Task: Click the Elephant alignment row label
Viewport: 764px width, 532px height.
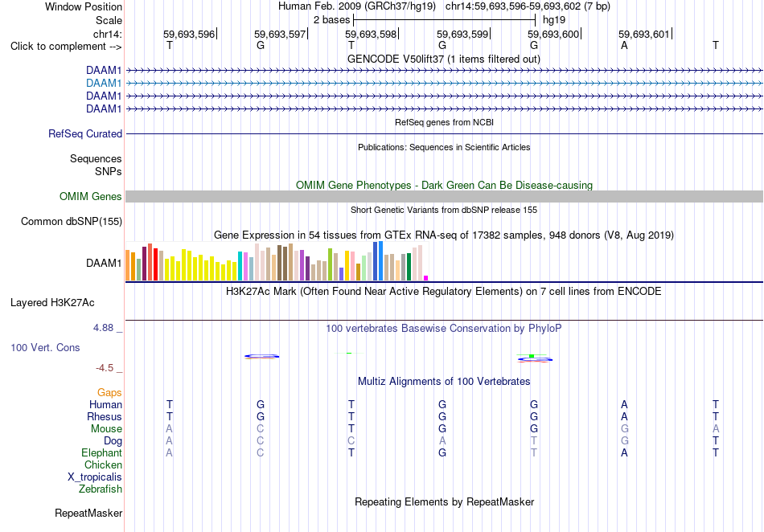Action: coord(101,453)
